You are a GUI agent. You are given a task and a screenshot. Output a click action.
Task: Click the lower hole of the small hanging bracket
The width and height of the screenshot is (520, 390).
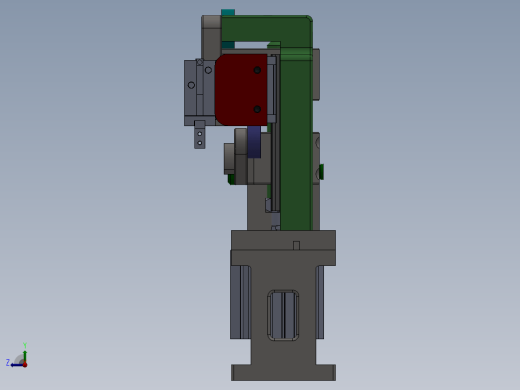200,143
